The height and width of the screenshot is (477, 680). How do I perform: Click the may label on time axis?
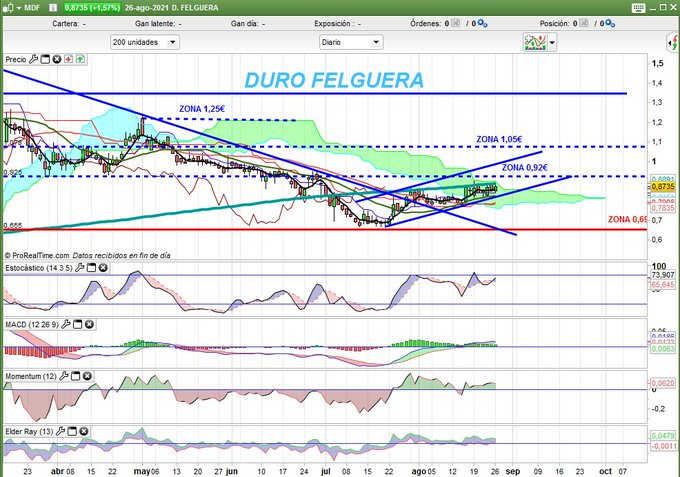(142, 471)
